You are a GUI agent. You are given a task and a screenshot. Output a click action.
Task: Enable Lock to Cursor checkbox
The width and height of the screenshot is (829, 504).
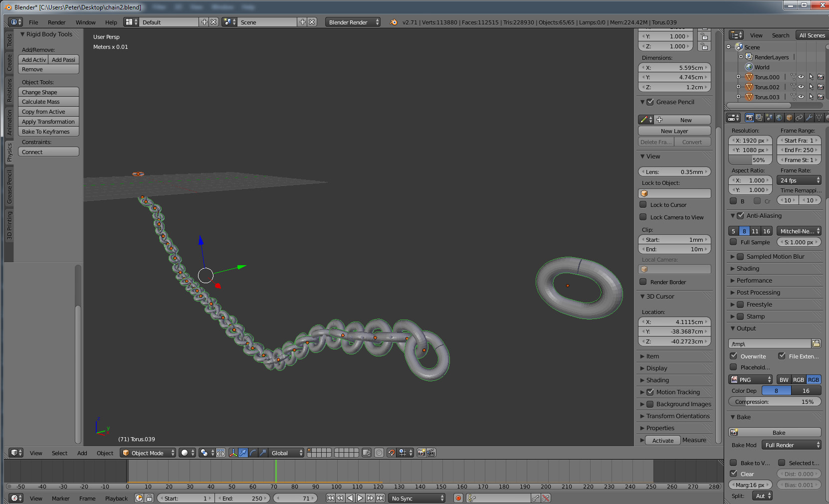pyautogui.click(x=643, y=204)
